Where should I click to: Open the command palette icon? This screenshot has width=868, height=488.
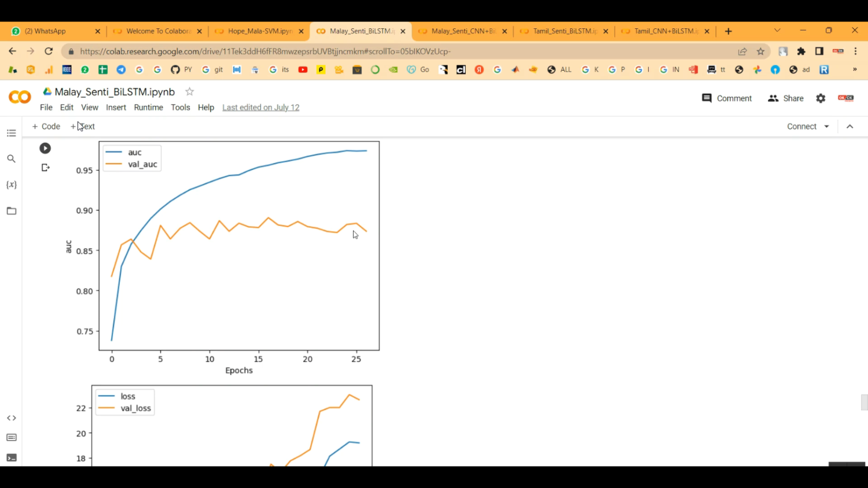[x=12, y=438]
